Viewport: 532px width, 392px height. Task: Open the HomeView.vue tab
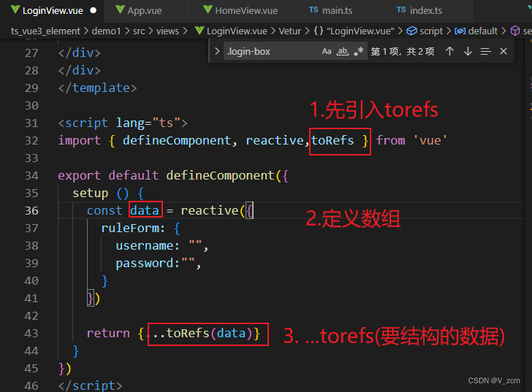[x=246, y=10]
